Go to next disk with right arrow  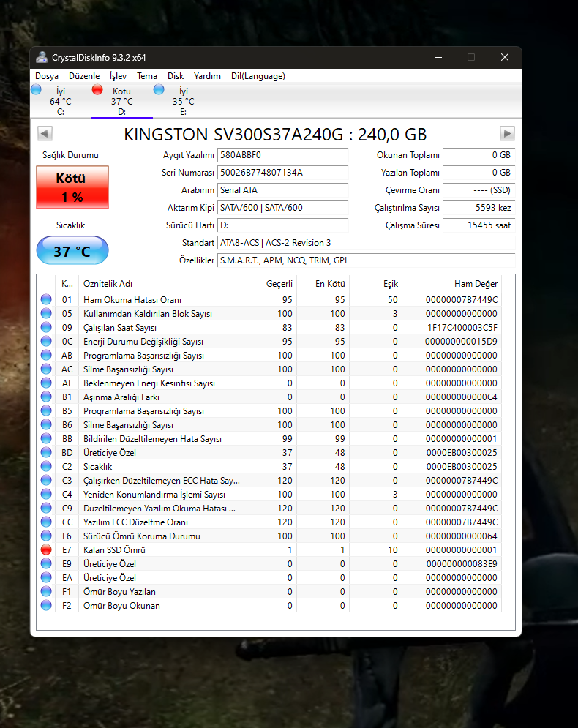[x=507, y=134]
